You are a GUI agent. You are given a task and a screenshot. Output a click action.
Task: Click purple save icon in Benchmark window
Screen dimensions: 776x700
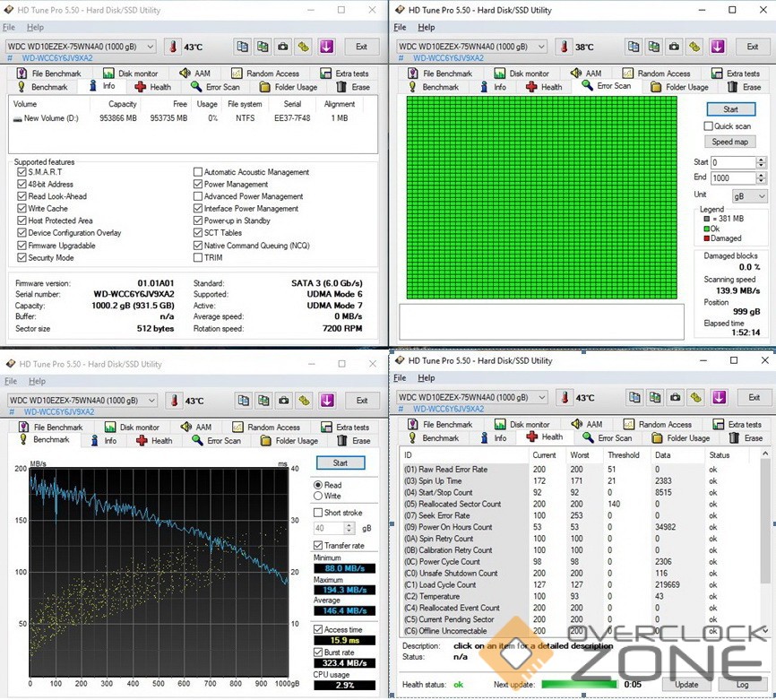tap(327, 401)
